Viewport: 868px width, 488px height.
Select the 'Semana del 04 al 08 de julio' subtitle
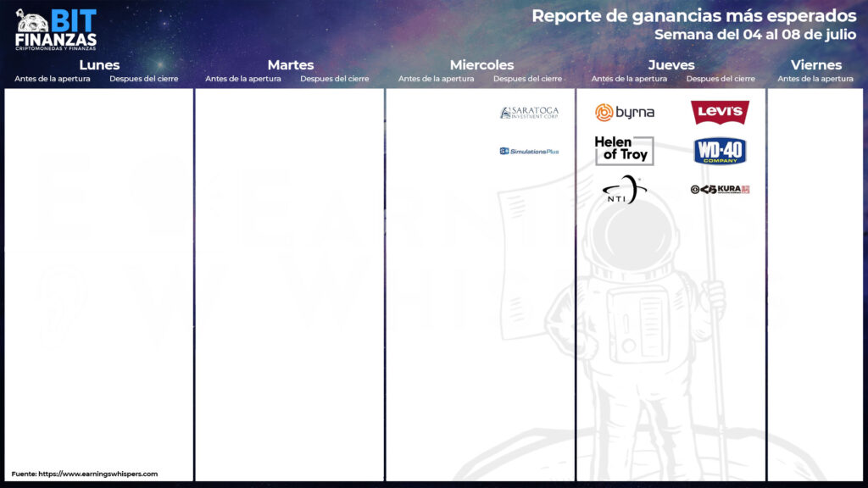754,35
